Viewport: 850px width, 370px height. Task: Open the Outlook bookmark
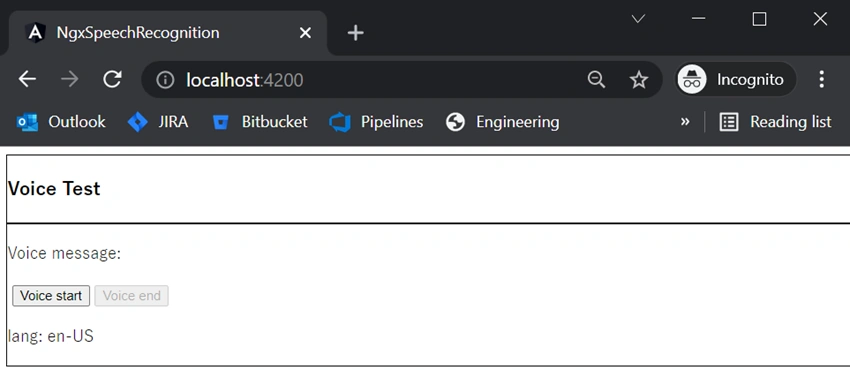pos(61,122)
